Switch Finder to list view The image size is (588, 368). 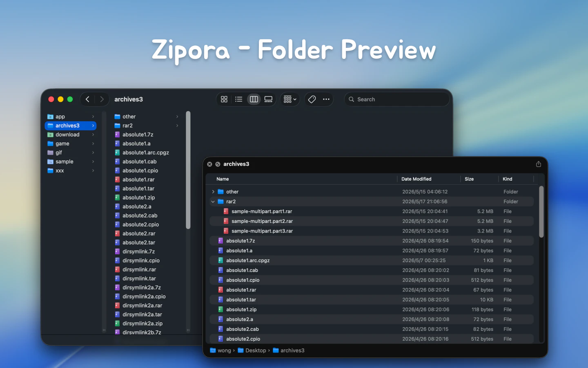tap(239, 99)
